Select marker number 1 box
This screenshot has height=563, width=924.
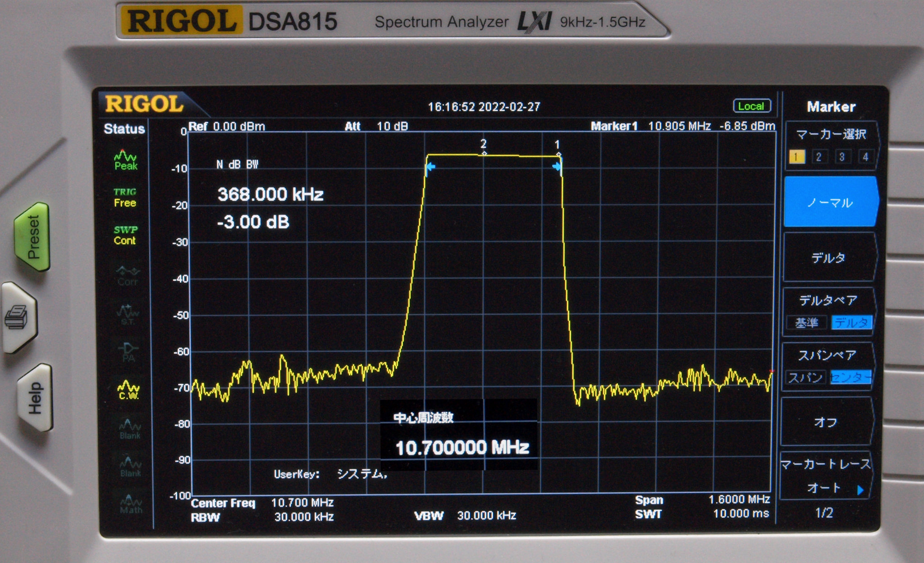click(x=796, y=157)
